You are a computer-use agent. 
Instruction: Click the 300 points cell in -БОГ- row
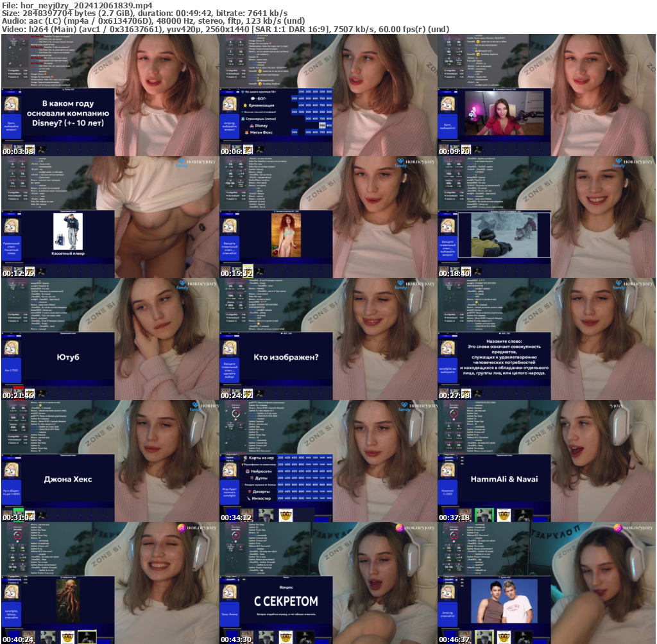pyautogui.click(x=294, y=98)
